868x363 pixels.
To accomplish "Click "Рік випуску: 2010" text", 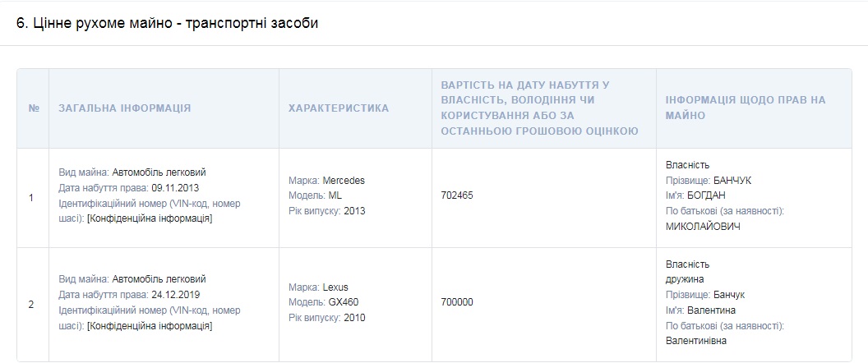I will (326, 318).
